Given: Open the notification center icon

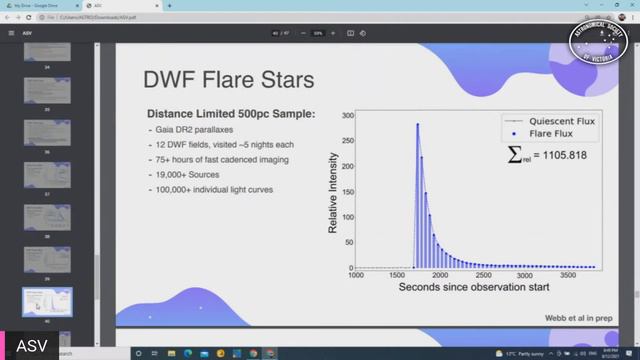Looking at the screenshot, I should 629,353.
